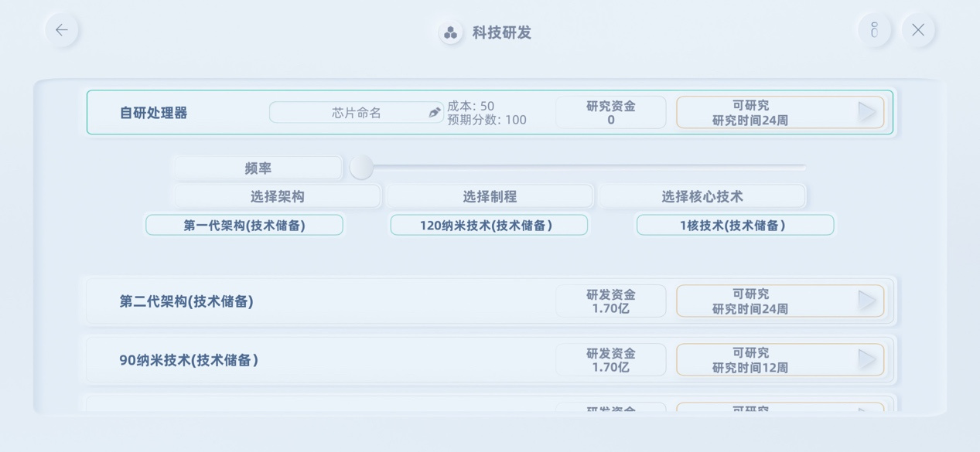Expand the 选择制程 selector
Viewport: 980px width, 452px height.
pyautogui.click(x=490, y=196)
